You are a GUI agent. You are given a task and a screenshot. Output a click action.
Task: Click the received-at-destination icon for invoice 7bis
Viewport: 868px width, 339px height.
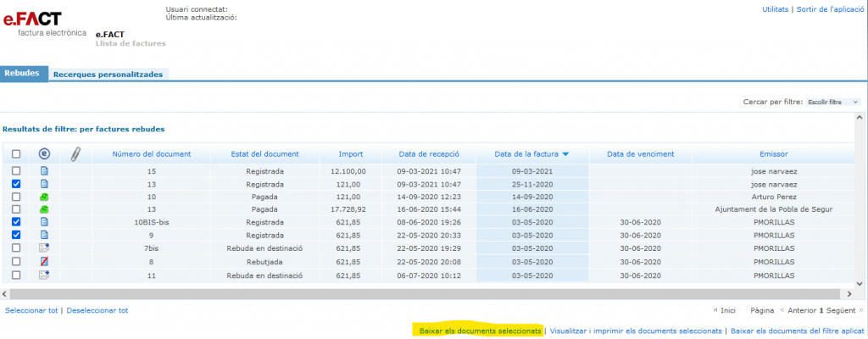[x=45, y=249]
